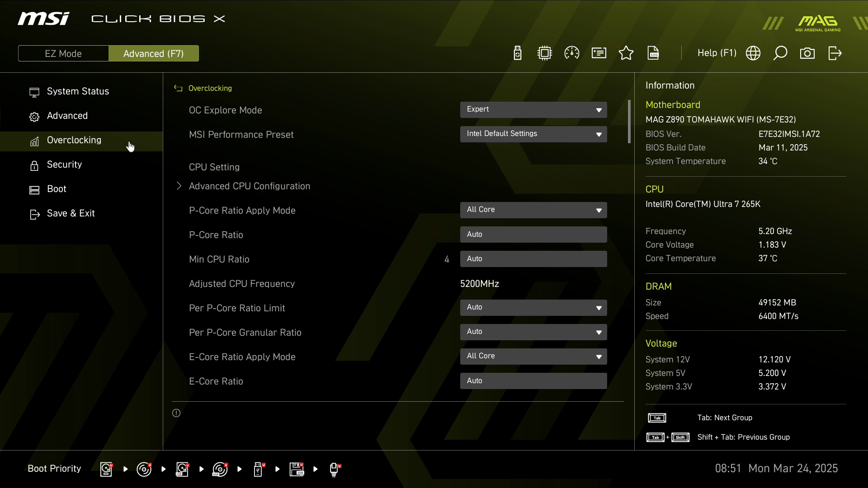The height and width of the screenshot is (488, 868).
Task: Open Per P-Core Ratio Limit dropdown
Action: coord(533,308)
